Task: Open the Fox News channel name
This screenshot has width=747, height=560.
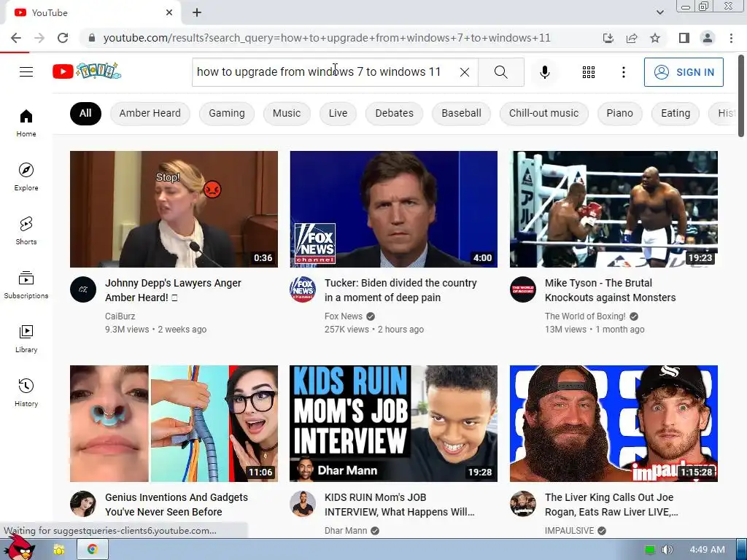Action: [344, 316]
